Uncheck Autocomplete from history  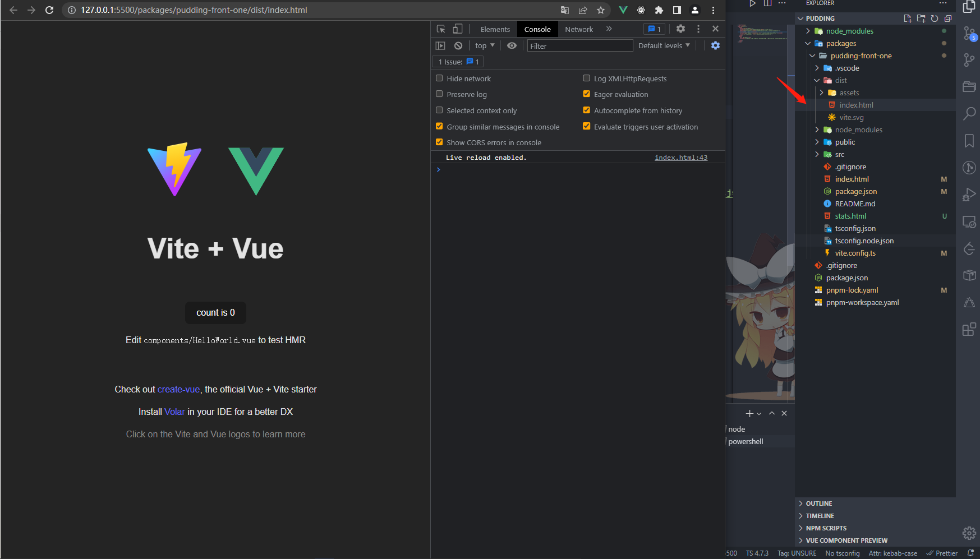pos(587,110)
